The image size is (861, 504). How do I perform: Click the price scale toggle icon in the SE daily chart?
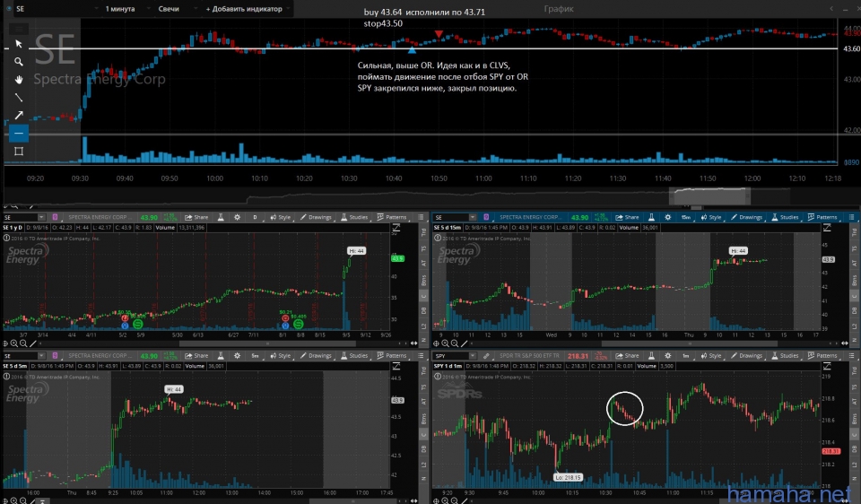(396, 228)
